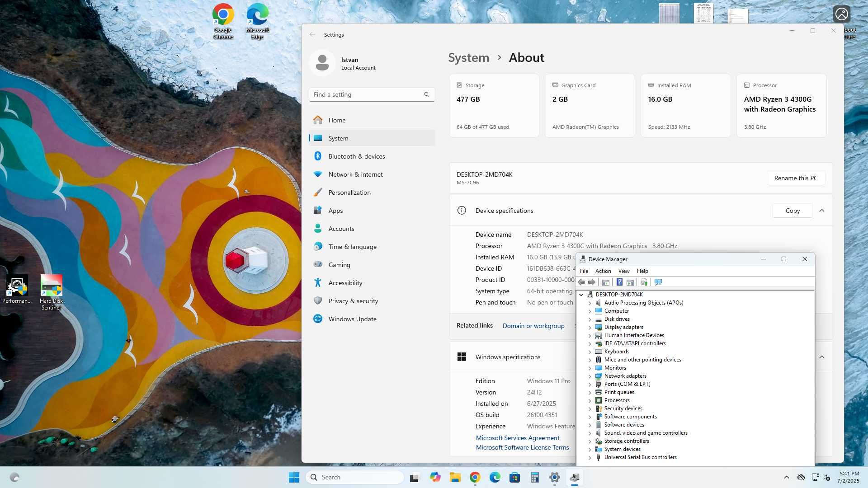
Task: Open the View menu in Device Manager
Action: 624,271
